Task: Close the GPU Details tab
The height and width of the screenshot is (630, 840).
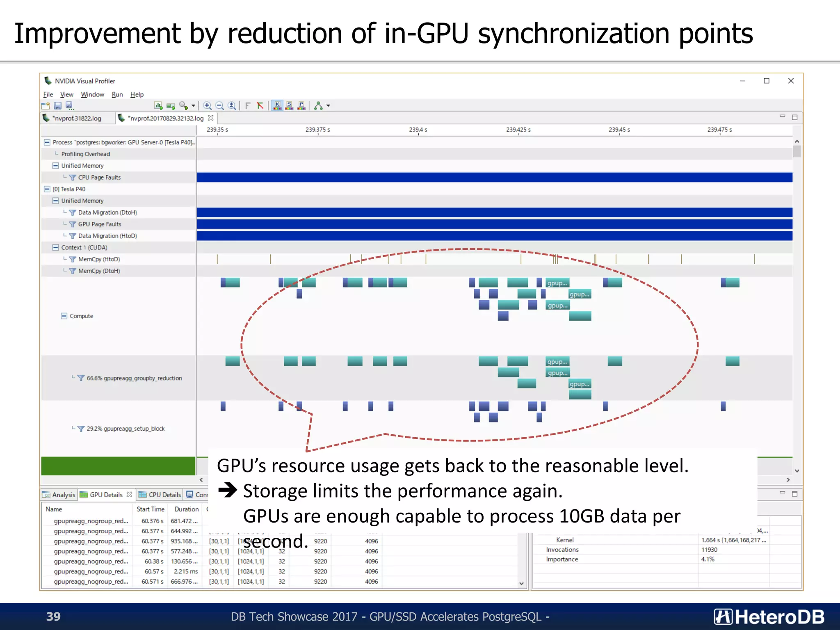Action: [x=130, y=494]
